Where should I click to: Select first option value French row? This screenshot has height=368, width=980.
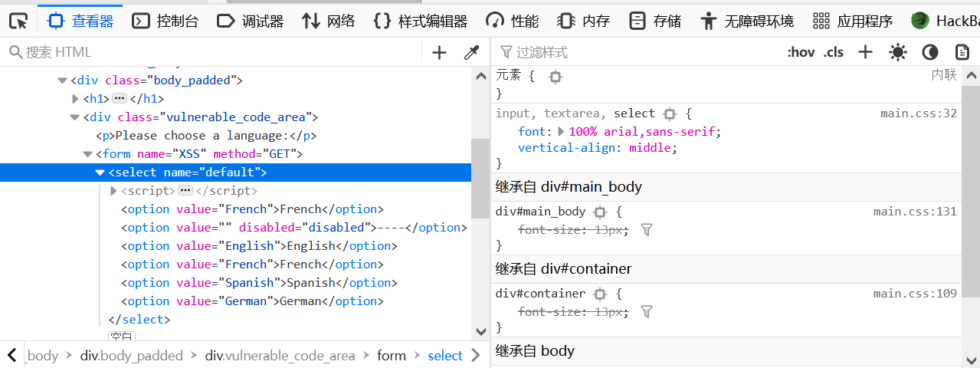pyautogui.click(x=252, y=209)
